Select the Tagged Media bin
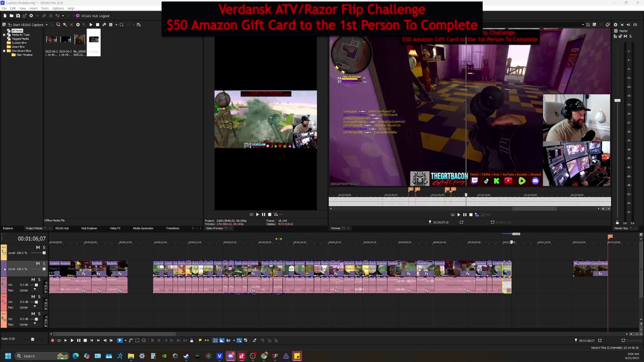644x362 pixels. click(20, 39)
